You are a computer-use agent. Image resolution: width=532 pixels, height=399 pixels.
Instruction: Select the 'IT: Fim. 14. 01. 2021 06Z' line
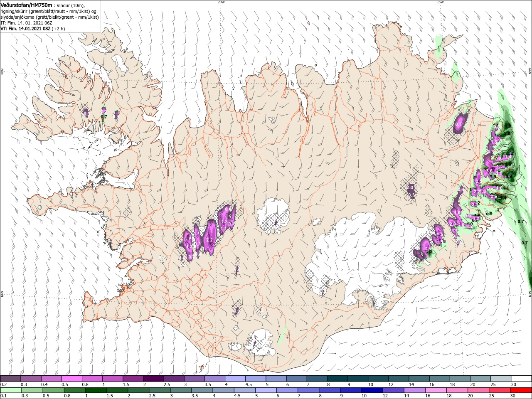(26, 23)
